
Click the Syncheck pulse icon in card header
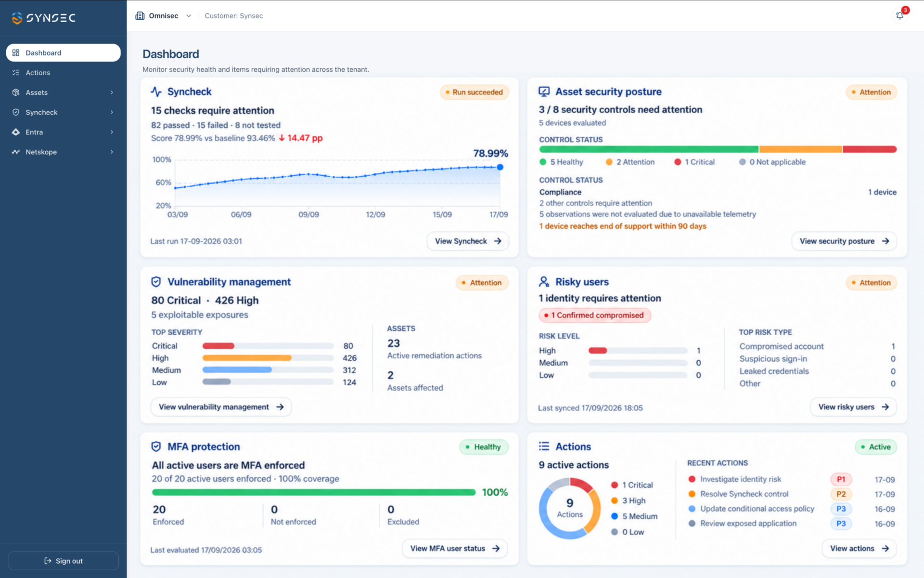pyautogui.click(x=156, y=92)
